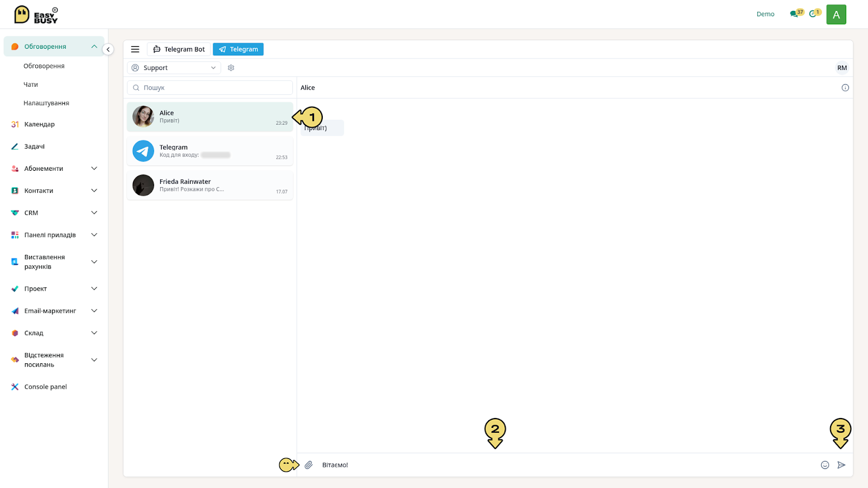Open the hamburger menu in chat panel

(135, 49)
